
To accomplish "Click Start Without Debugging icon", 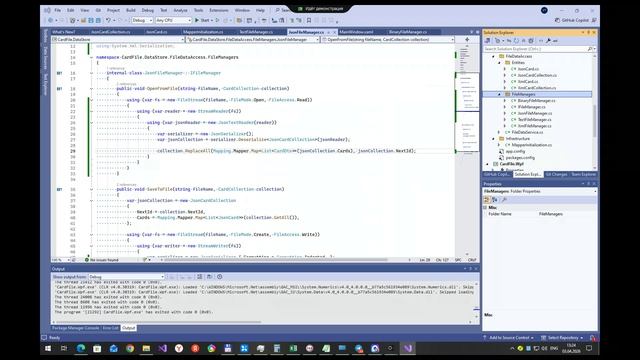I will pyautogui.click(x=218, y=20).
